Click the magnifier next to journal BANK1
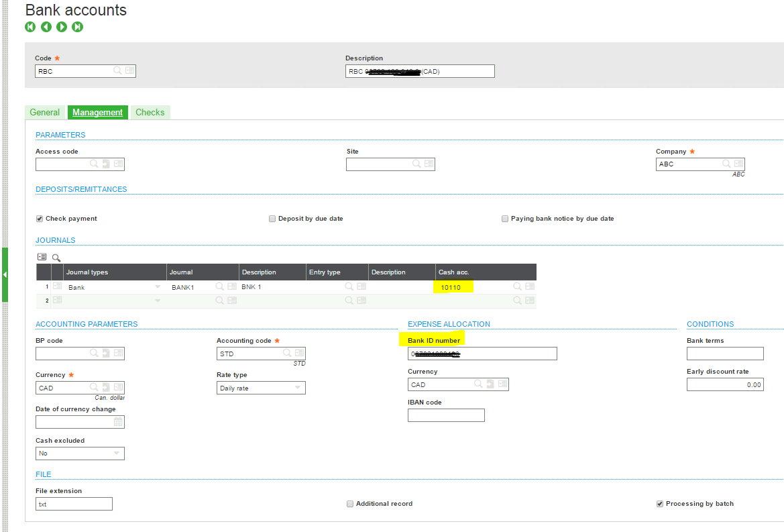This screenshot has height=532, width=784. pyautogui.click(x=219, y=286)
